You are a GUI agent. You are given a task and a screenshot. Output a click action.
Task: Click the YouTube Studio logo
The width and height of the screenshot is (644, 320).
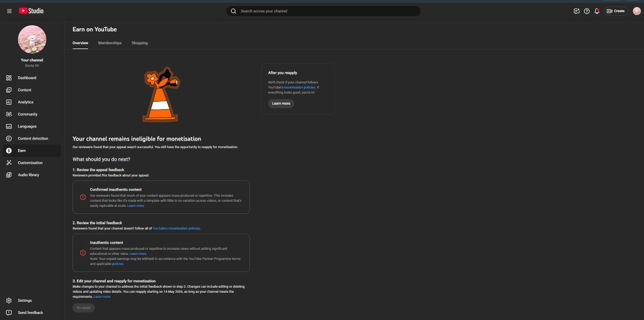pos(31,11)
